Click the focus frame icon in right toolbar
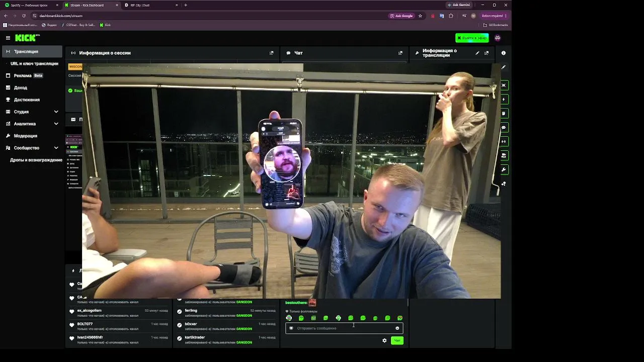The width and height of the screenshot is (644, 362). click(504, 85)
